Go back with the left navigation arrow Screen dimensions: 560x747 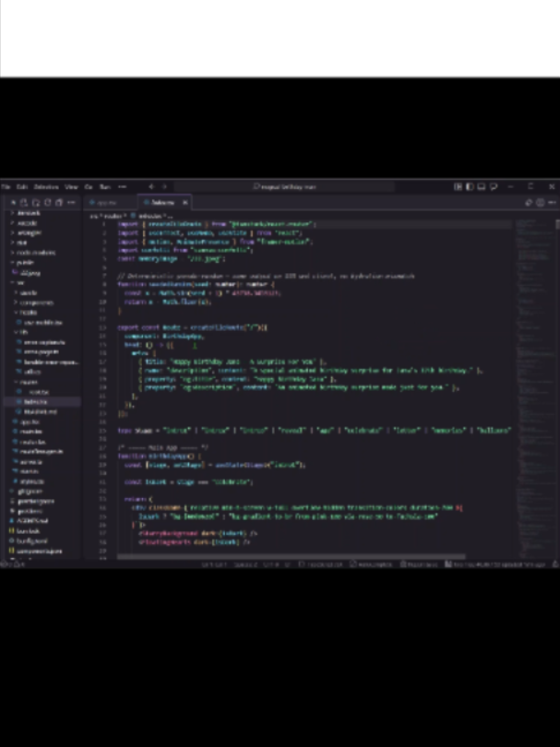(151, 186)
